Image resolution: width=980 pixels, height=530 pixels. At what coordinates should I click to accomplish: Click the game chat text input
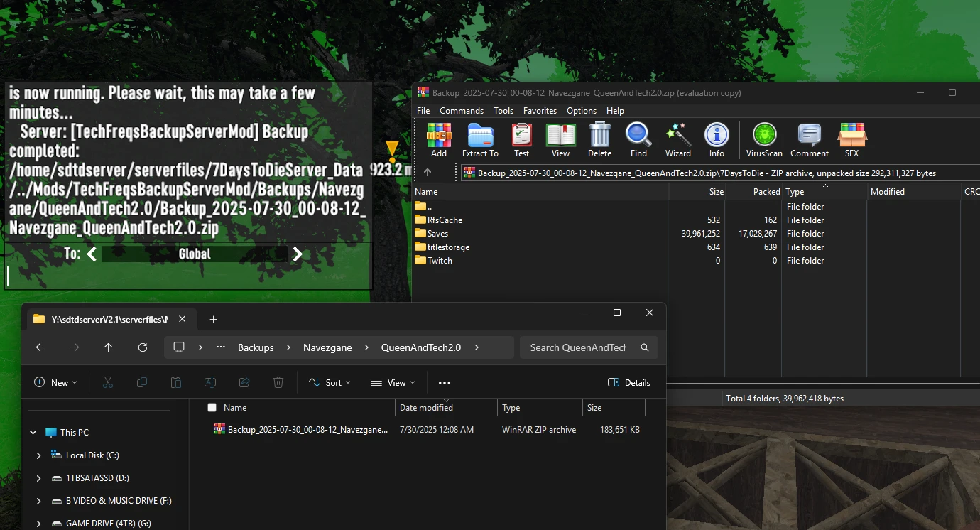[x=188, y=276]
